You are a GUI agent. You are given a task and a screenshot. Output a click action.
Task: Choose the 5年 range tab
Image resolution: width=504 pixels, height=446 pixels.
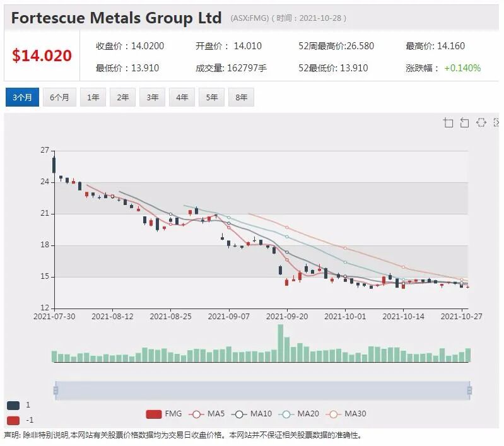[211, 97]
